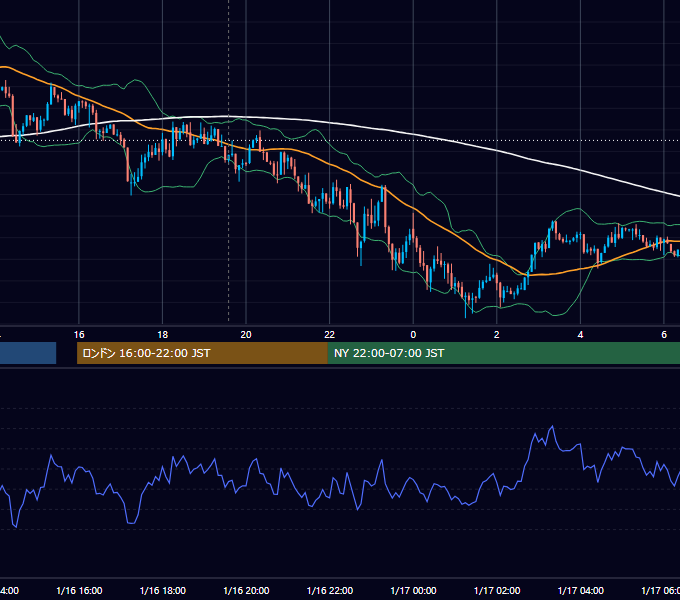This screenshot has height=600, width=680.
Task: Click the 18 hour axis label
Action: (162, 335)
